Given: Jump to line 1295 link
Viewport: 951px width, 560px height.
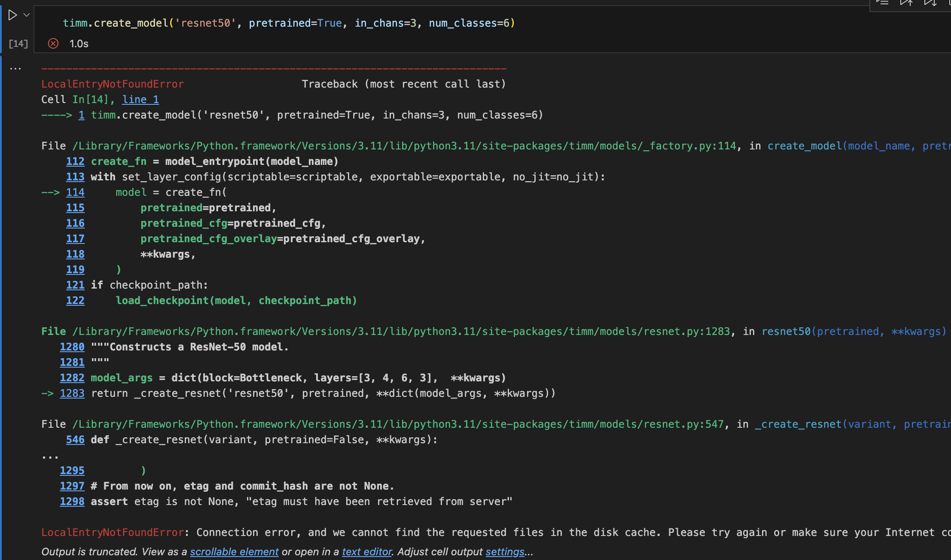Looking at the screenshot, I should click(x=72, y=471).
